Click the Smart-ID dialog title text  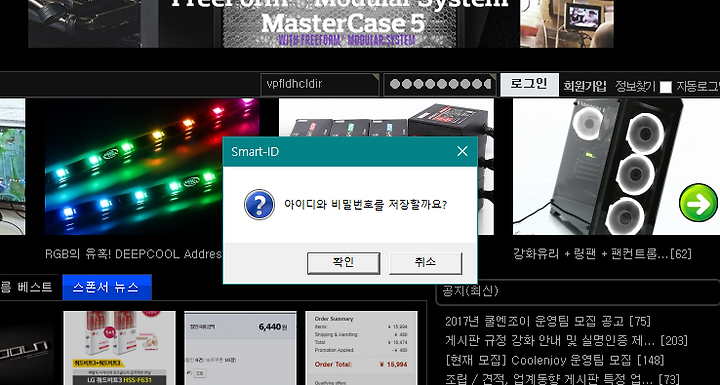coord(255,152)
